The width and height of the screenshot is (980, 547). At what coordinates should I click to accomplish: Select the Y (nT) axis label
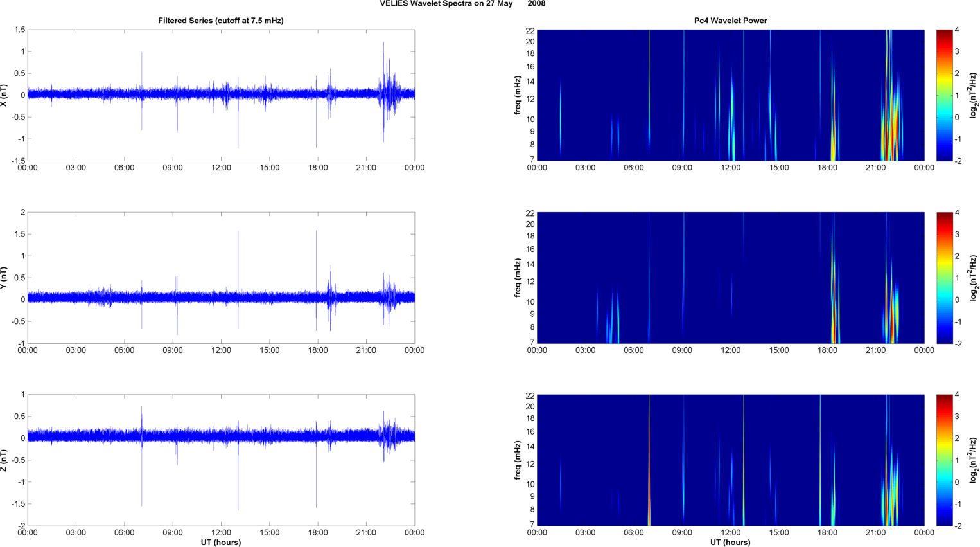(4, 278)
